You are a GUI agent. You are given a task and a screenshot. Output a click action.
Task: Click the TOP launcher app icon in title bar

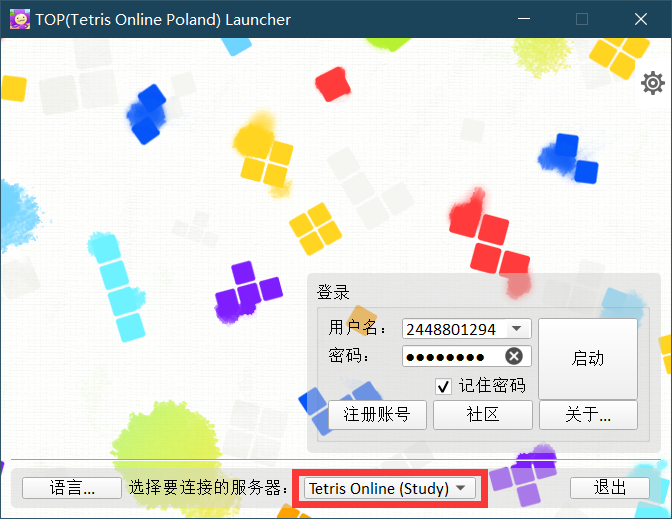20,19
